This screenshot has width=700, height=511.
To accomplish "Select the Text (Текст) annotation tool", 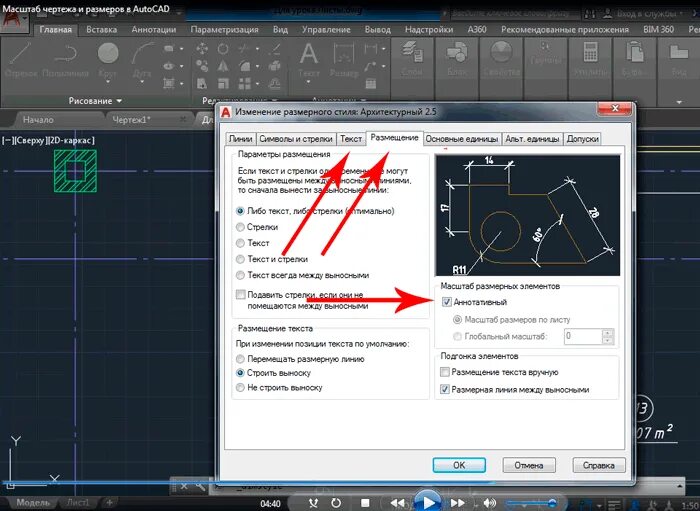I will (x=308, y=59).
